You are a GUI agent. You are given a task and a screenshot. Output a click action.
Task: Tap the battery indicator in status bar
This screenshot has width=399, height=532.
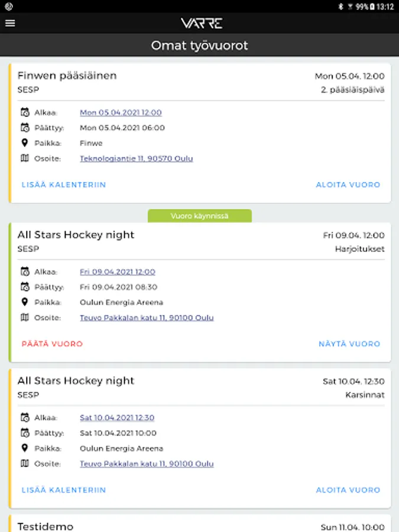(x=372, y=7)
